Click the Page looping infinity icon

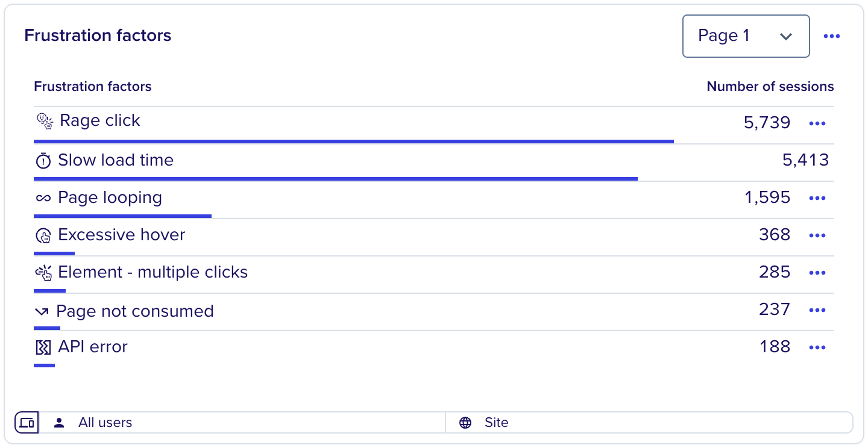coord(43,198)
